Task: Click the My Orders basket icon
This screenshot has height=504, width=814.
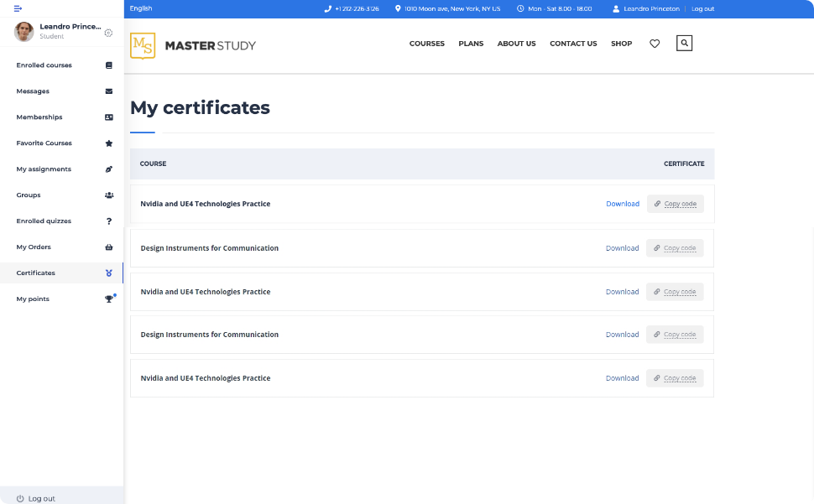Action: (109, 247)
